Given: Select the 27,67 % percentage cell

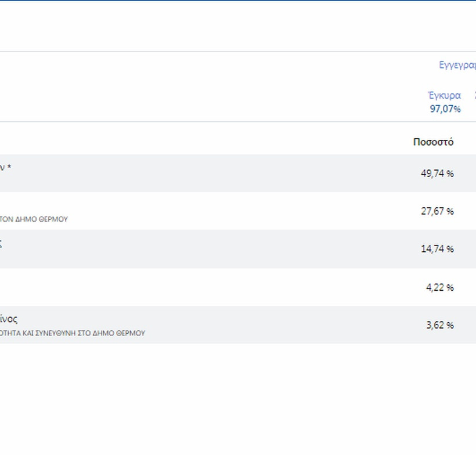Looking at the screenshot, I should [437, 211].
